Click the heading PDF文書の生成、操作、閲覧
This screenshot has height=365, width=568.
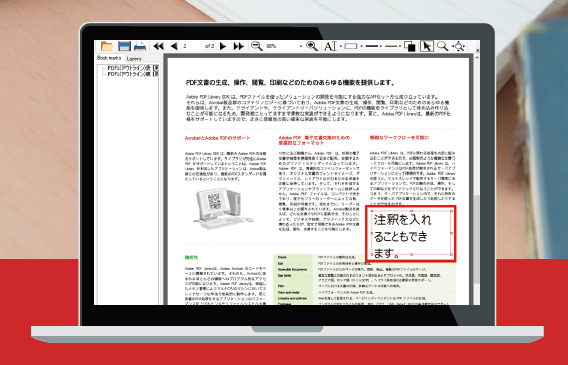(x=290, y=83)
